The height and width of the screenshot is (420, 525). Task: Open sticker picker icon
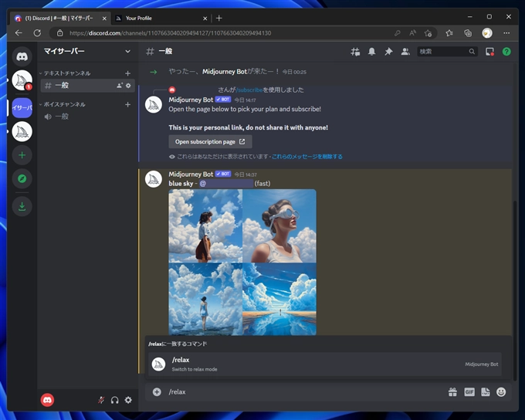pyautogui.click(x=485, y=392)
